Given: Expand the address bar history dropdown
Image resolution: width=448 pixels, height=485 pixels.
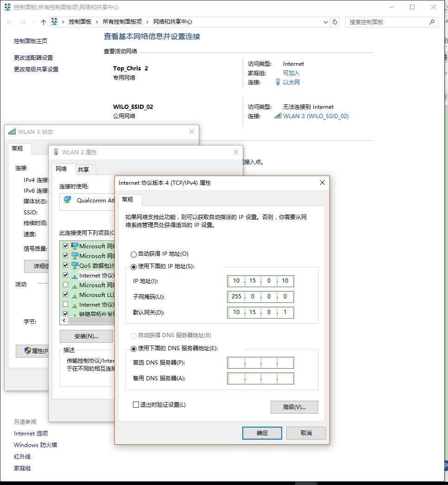Looking at the screenshot, I should [x=326, y=22].
